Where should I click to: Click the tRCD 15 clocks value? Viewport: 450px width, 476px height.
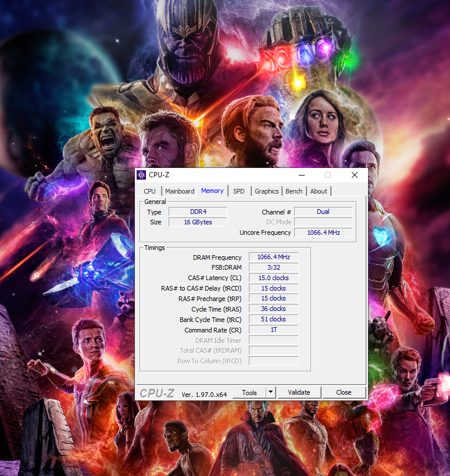coord(274,288)
